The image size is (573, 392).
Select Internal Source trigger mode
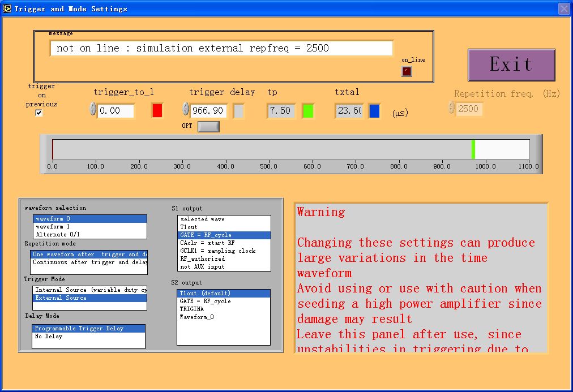click(85, 290)
